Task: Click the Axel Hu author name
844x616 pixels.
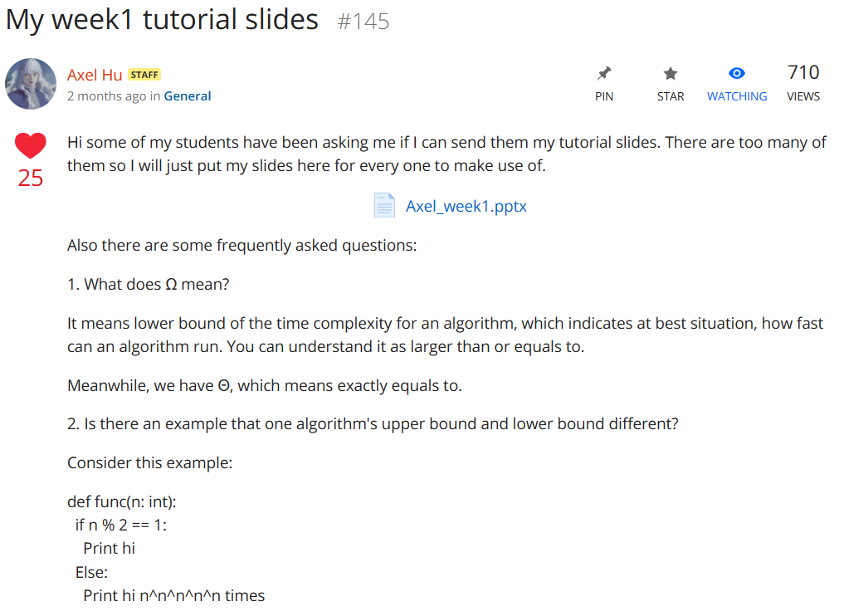Action: click(x=95, y=75)
